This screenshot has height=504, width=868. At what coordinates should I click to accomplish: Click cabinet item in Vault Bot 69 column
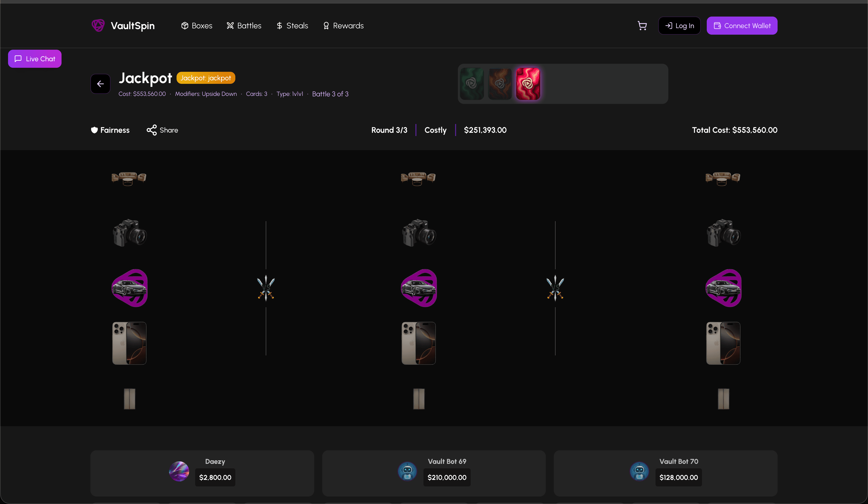click(x=419, y=399)
